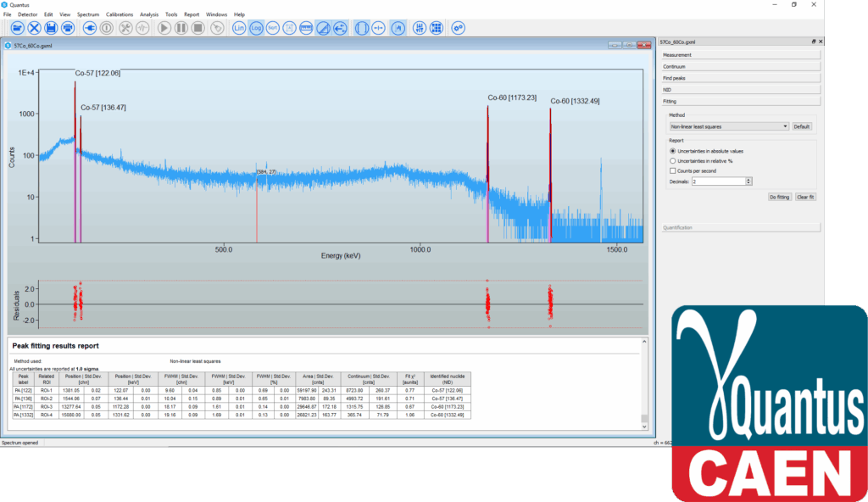
Task: Click the Co-60 [1332.49] peak label
Action: (x=575, y=102)
